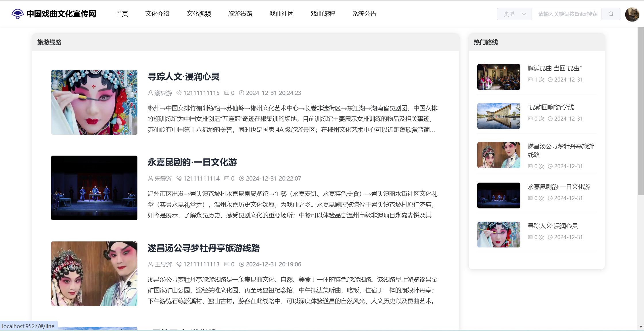Go to 戏曲社团 navigation tab
The height and width of the screenshot is (331, 644).
coord(281,13)
